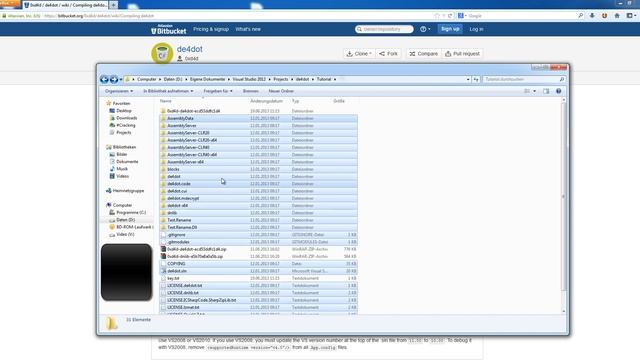
Task: Click Eigene Dokumente in breadcrumb
Action: (x=207, y=79)
